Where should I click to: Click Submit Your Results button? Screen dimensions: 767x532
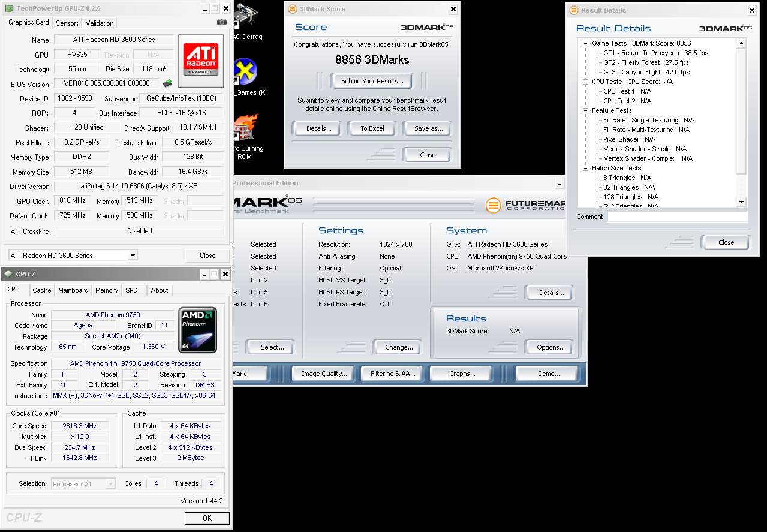click(x=372, y=80)
